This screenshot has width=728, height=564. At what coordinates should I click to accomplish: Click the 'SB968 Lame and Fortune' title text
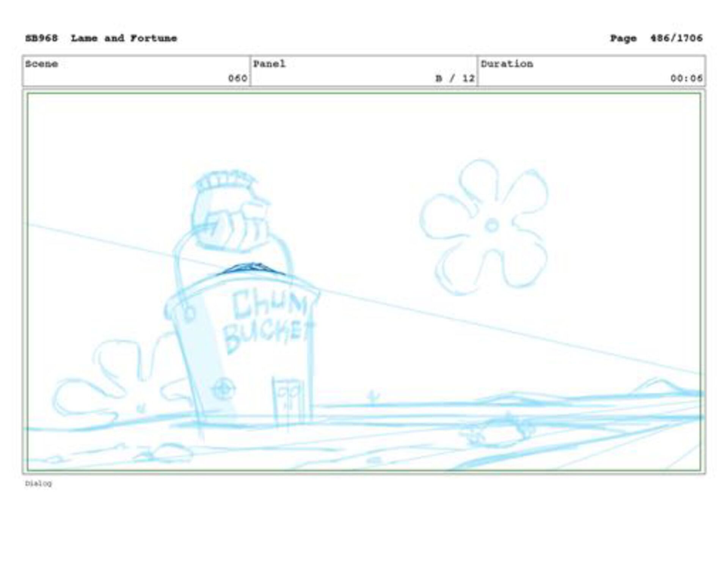click(x=101, y=38)
